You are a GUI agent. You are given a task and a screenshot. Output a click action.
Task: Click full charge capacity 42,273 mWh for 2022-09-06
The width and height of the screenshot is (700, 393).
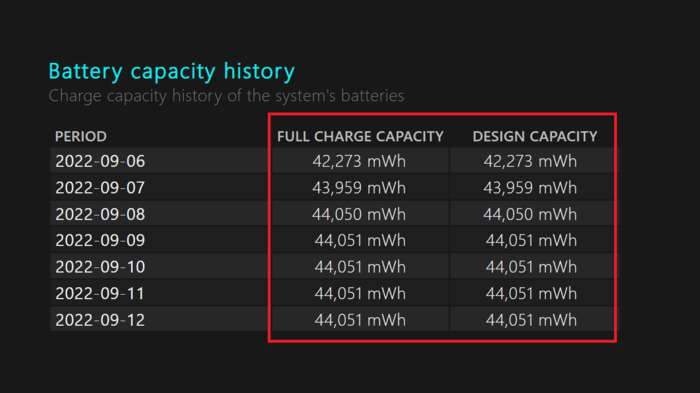359,161
